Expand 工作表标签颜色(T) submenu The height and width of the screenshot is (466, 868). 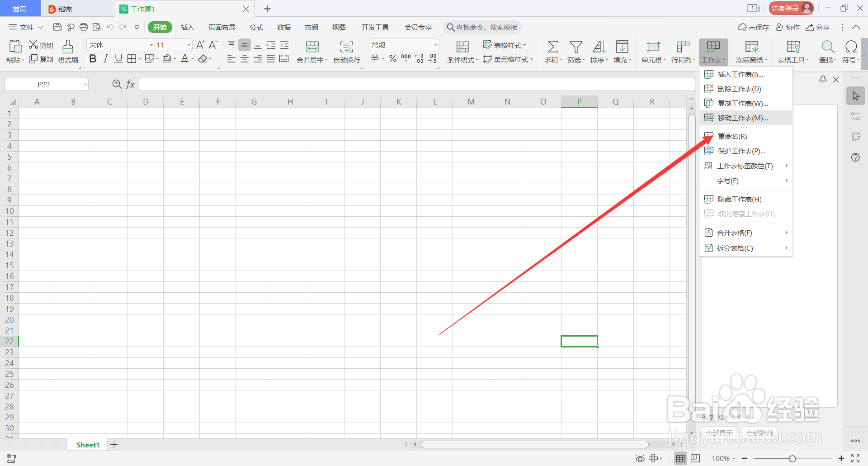coord(746,166)
